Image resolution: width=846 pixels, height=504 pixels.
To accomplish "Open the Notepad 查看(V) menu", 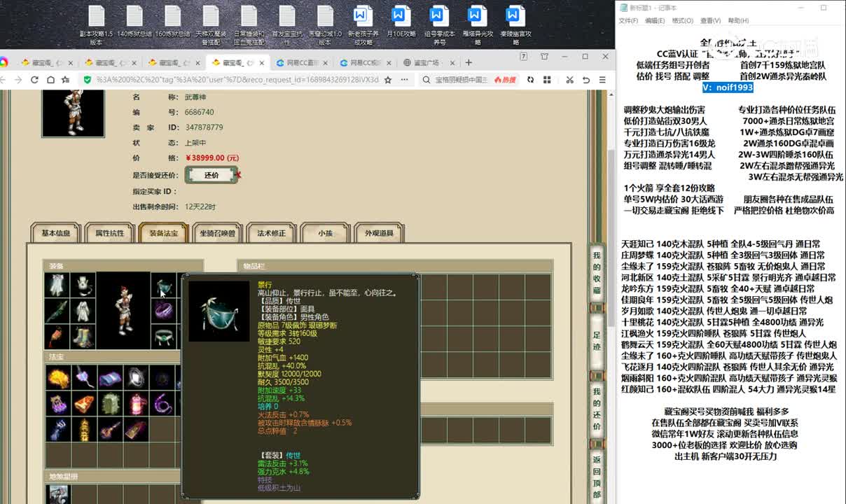I will (x=710, y=21).
